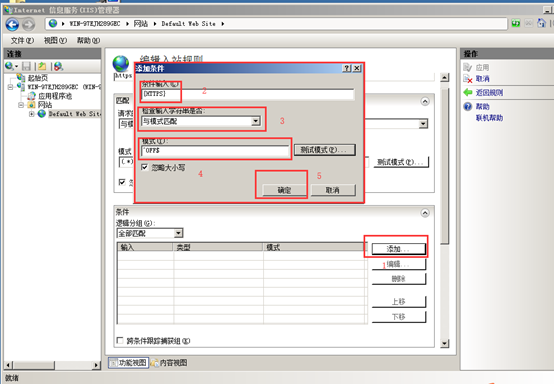Toggle the 忽略大小写 checkbox in dialog
Viewport: 554px width, 384px height.
(x=144, y=167)
